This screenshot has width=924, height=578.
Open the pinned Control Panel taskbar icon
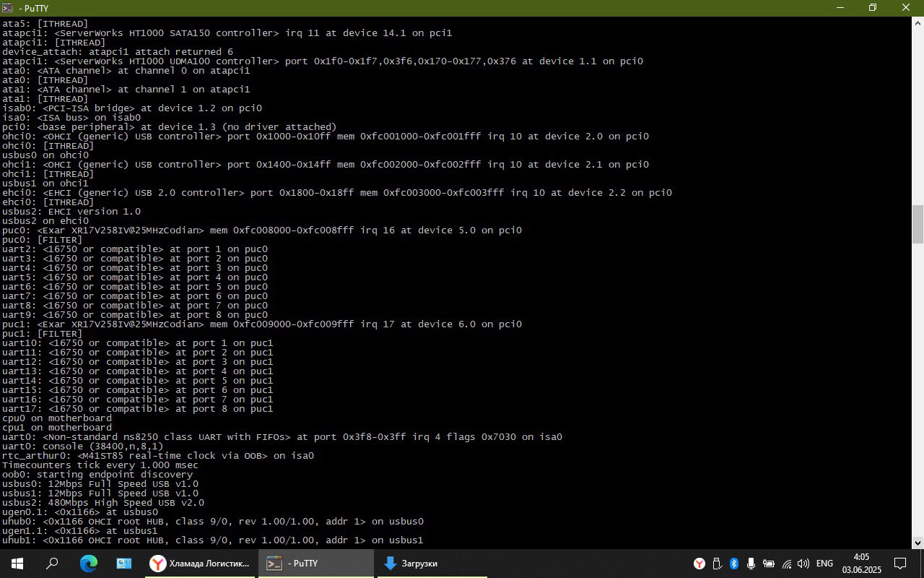(123, 564)
